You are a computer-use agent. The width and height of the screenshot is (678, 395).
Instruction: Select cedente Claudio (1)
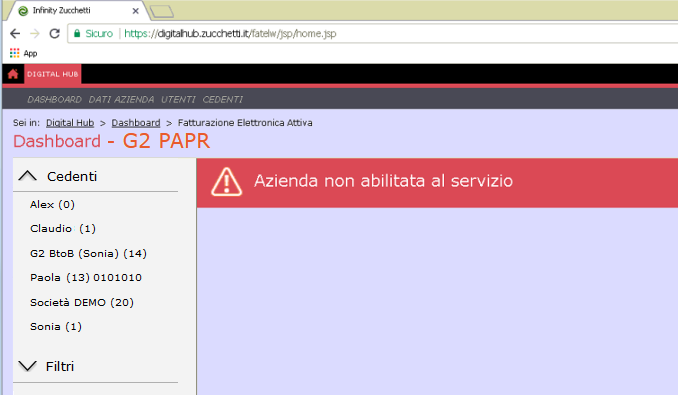63,228
